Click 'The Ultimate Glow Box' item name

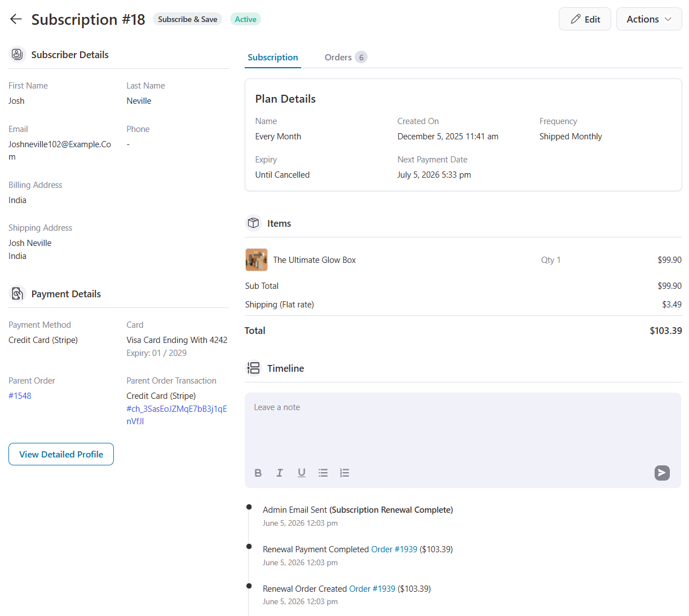coord(315,260)
